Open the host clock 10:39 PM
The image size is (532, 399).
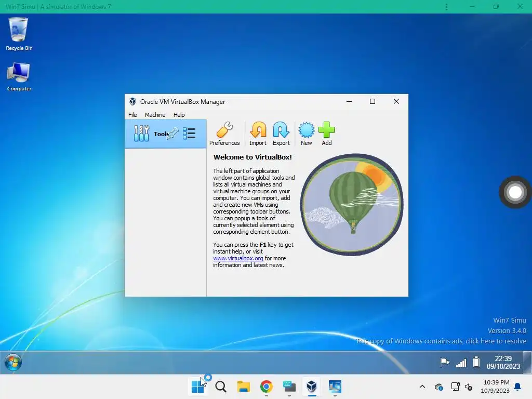(x=495, y=387)
